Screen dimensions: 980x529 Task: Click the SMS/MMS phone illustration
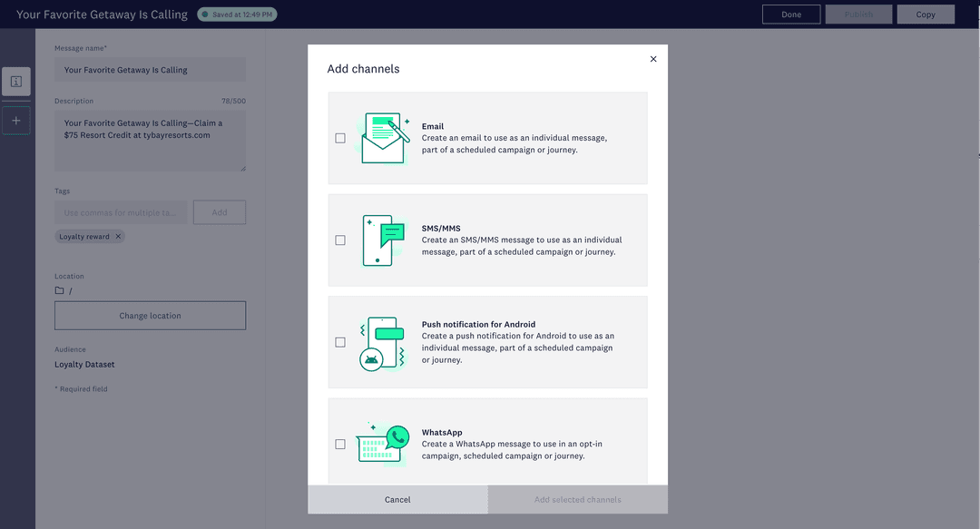coord(381,240)
